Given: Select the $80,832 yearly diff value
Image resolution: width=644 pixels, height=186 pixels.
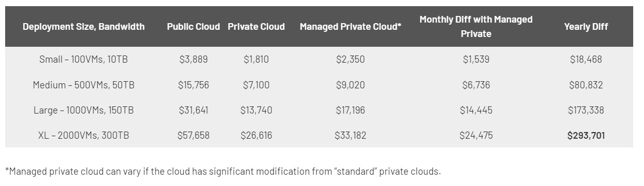Looking at the screenshot, I should tap(586, 85).
